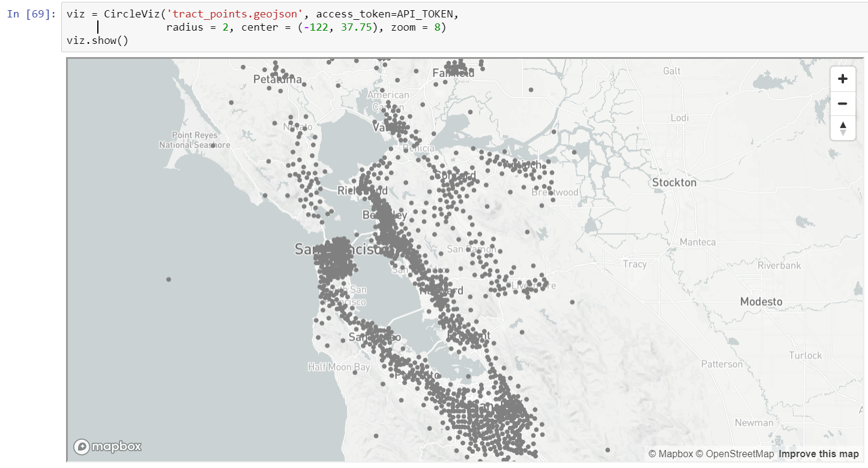The image size is (868, 468).
Task: Click 'tract_points.geojson' string in the code
Action: point(235,13)
